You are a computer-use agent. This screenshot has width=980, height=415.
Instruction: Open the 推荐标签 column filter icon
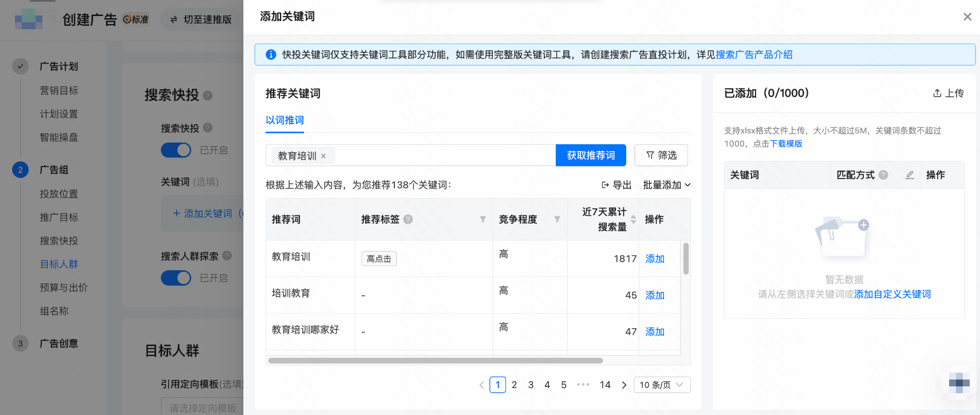483,219
